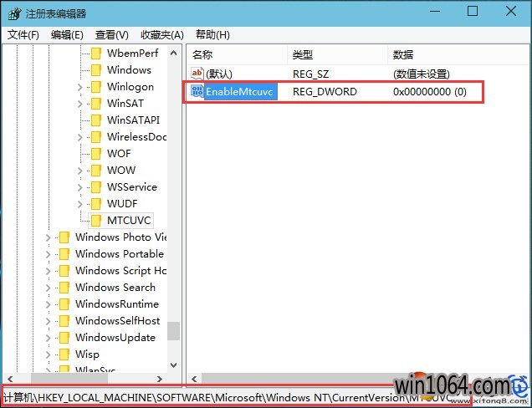Screen dimensions: 532x408
Task: Expand the Winlogon key
Action: [x=80, y=87]
